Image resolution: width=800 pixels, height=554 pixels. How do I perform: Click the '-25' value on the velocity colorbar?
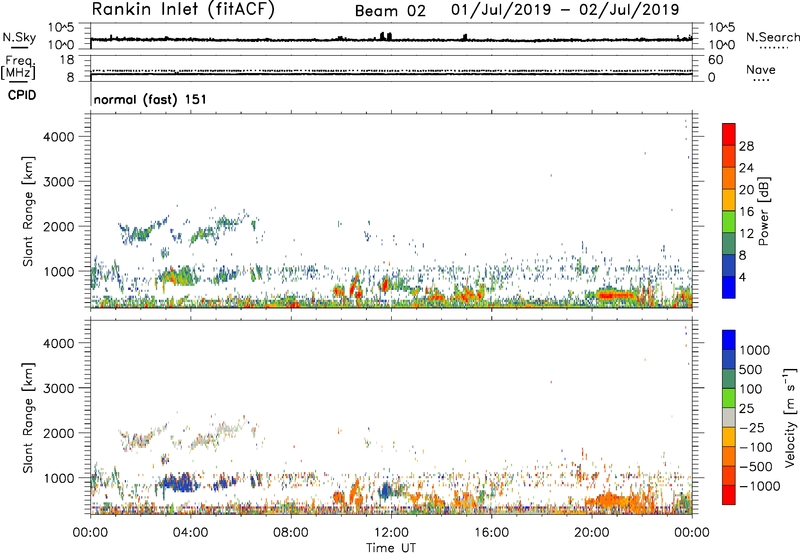752,428
